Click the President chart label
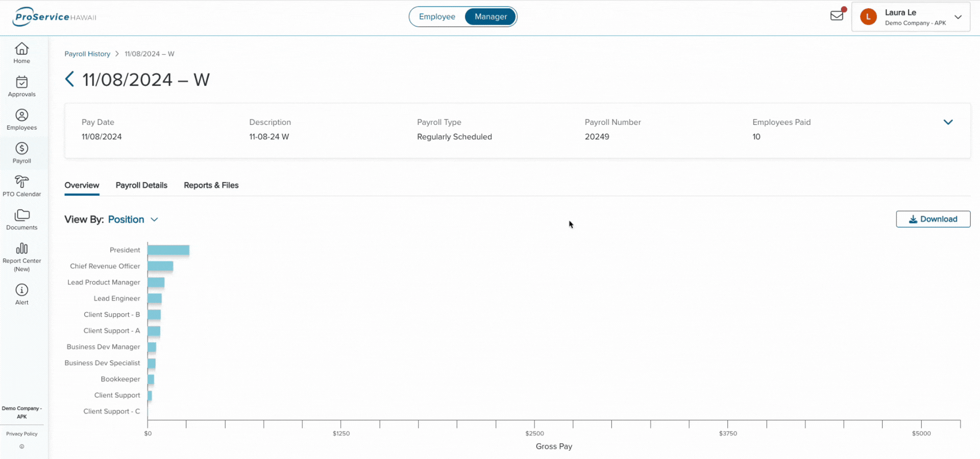980x459 pixels. [x=125, y=250]
